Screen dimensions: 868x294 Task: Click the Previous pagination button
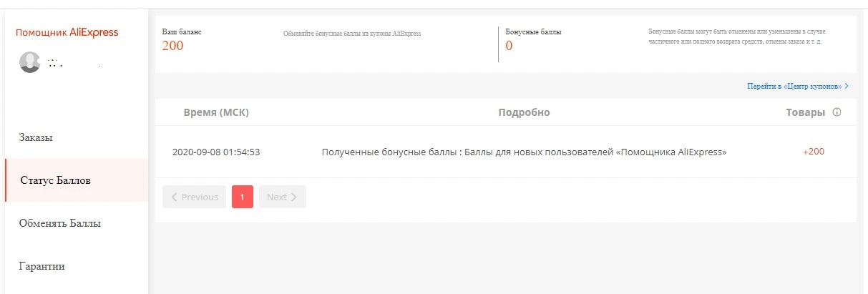click(195, 197)
